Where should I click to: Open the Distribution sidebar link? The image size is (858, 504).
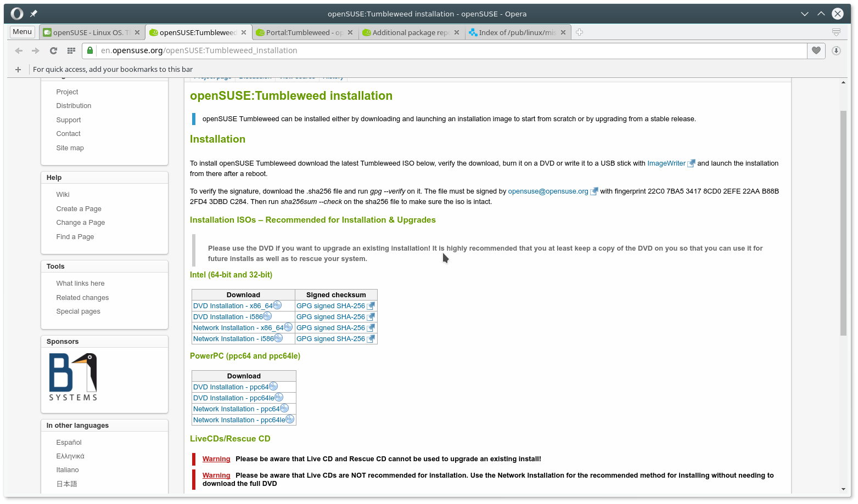pos(74,106)
